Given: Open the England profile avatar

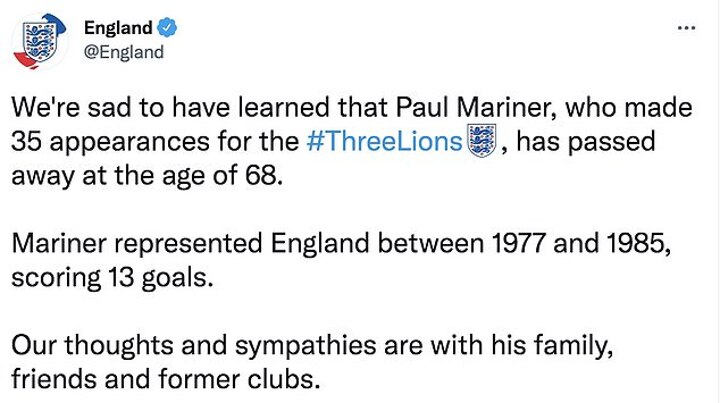Looking at the screenshot, I should (x=40, y=40).
